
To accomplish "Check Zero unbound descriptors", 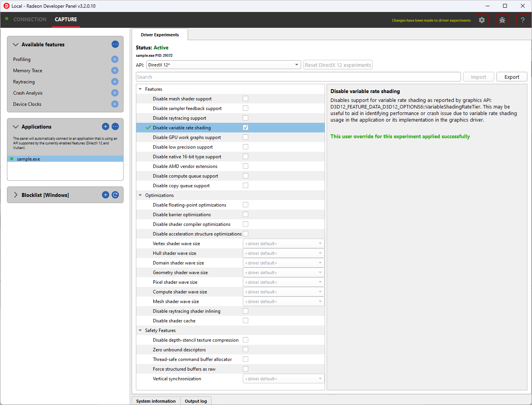I will click(245, 349).
